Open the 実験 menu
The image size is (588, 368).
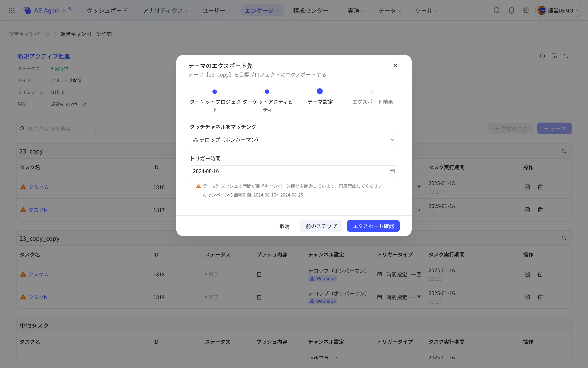tap(356, 10)
